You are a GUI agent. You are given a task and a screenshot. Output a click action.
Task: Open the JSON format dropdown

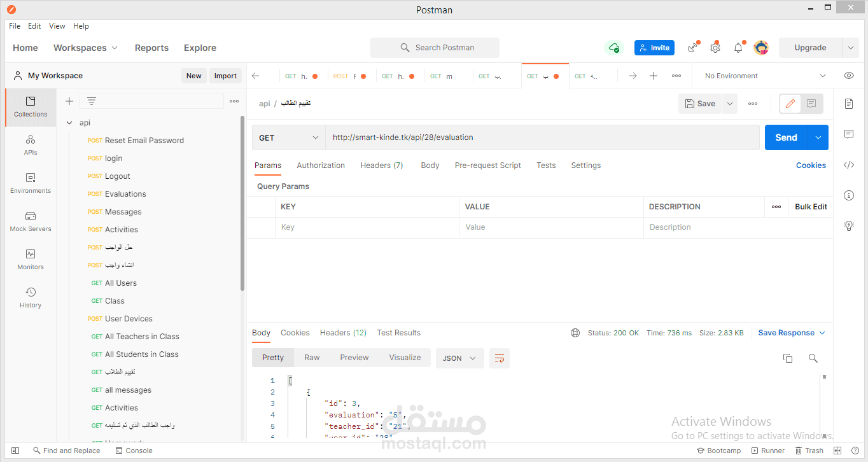point(459,358)
